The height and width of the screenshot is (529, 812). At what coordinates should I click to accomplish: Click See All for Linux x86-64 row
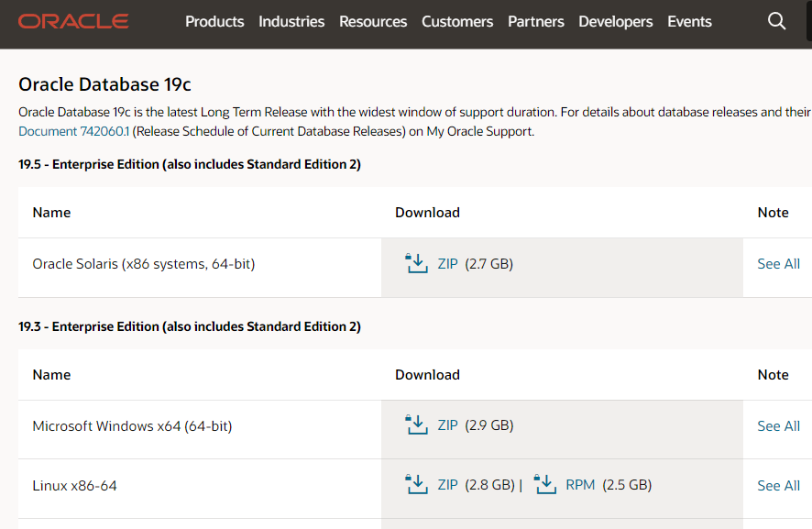click(x=778, y=486)
